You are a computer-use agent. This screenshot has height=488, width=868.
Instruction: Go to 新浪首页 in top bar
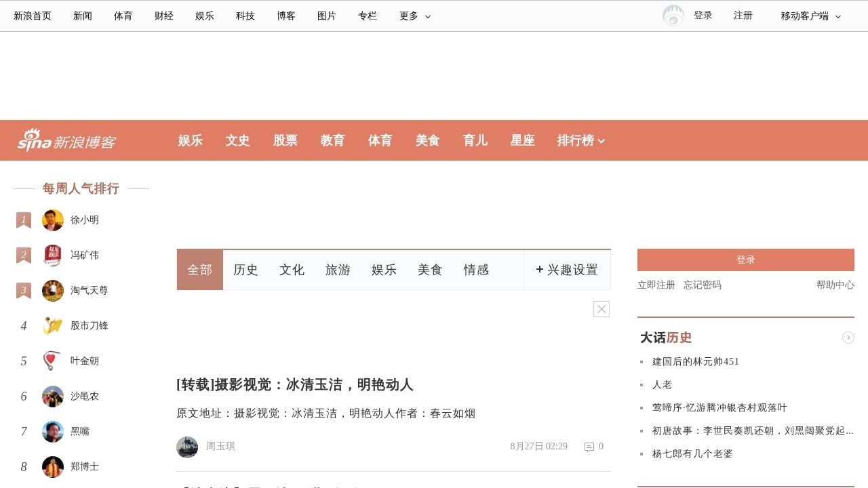(x=33, y=16)
